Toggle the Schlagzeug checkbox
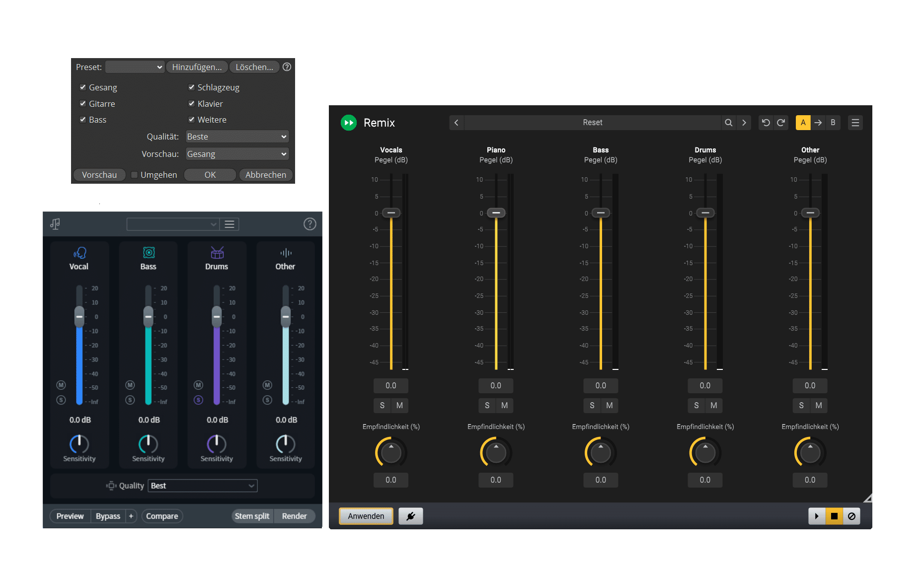This screenshot has width=924, height=573. tap(191, 87)
